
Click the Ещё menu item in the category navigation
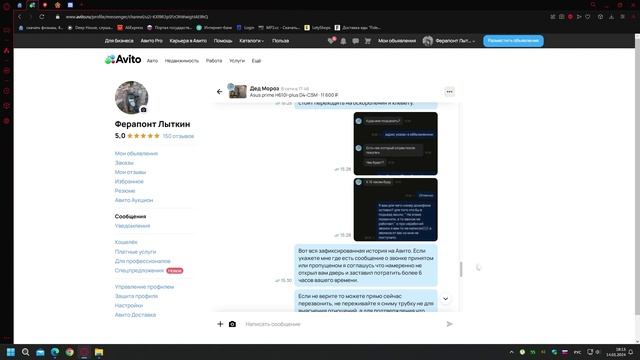pyautogui.click(x=256, y=61)
